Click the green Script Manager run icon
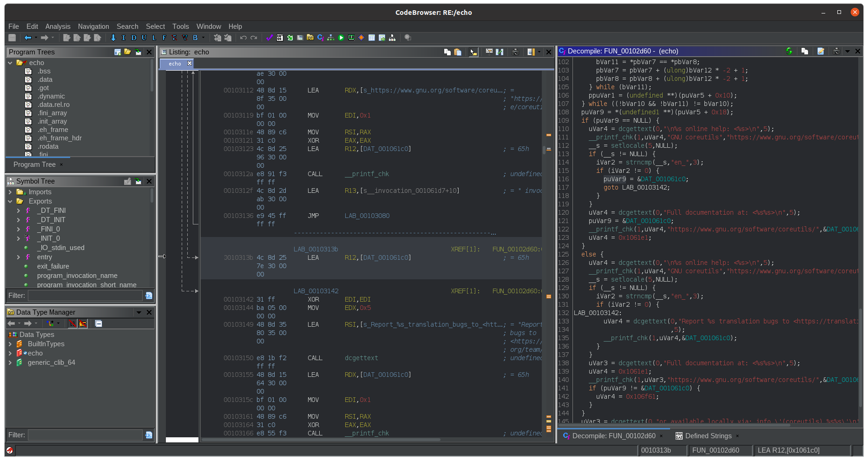868x461 pixels. click(341, 38)
